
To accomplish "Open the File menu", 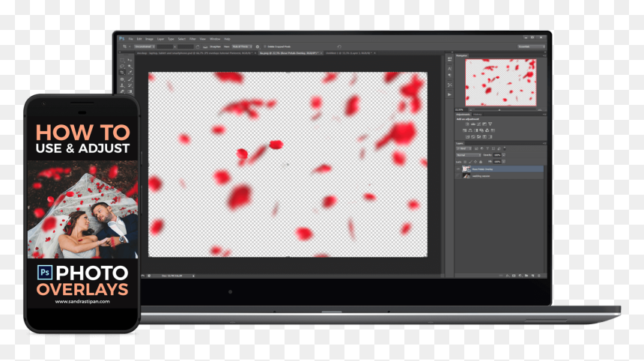I will 130,39.
